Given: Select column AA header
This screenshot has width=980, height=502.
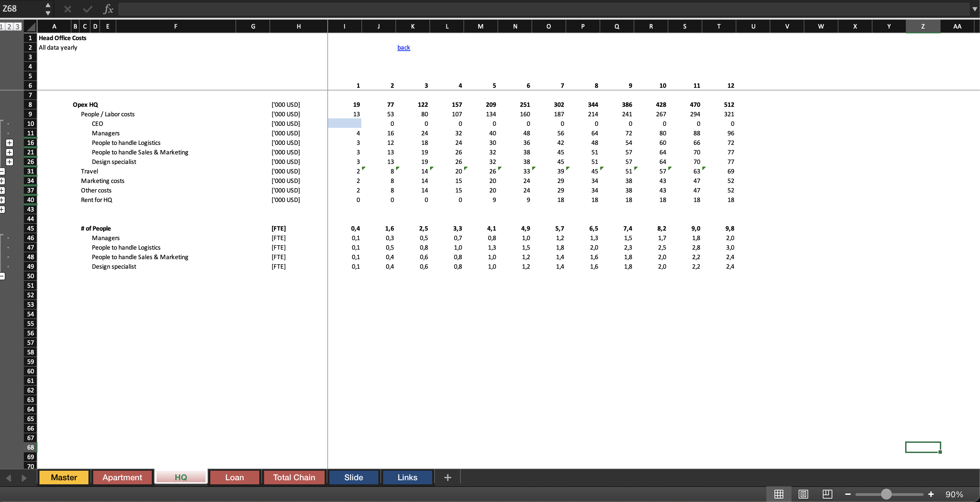Looking at the screenshot, I should 957,26.
